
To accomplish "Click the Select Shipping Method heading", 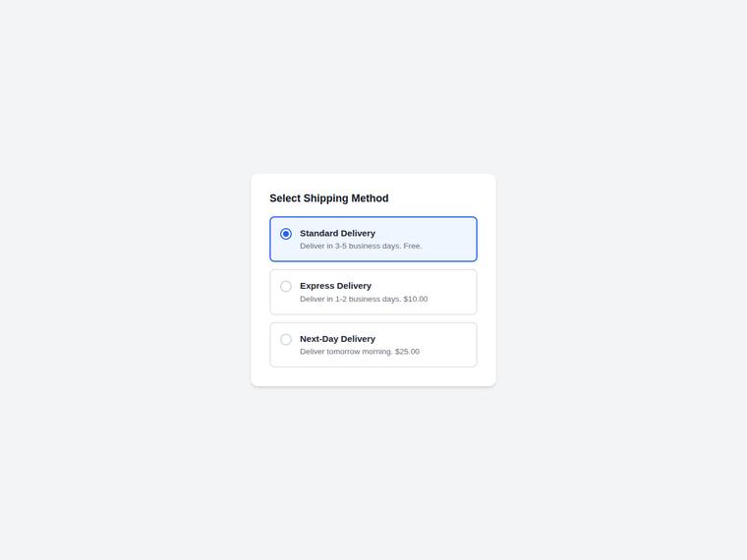I will 329,198.
